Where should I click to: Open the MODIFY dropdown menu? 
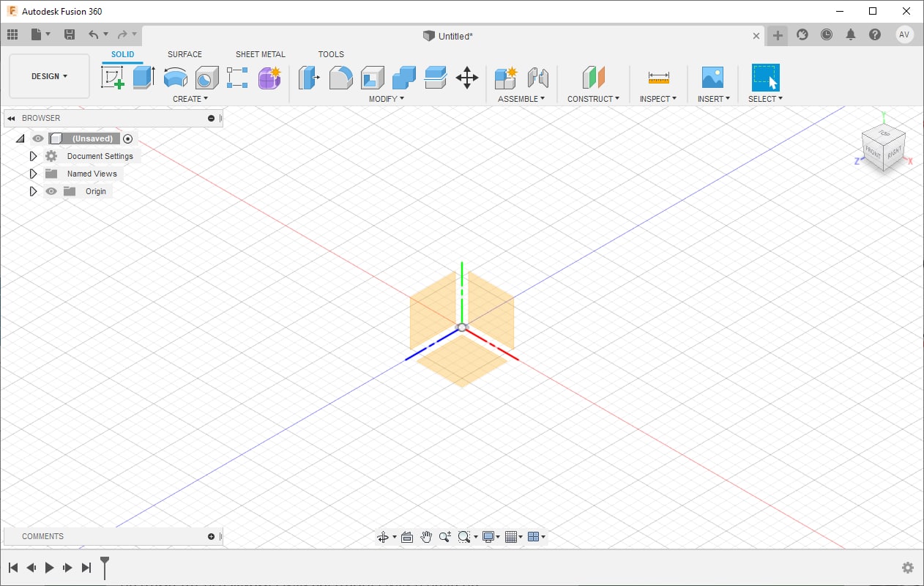point(387,99)
